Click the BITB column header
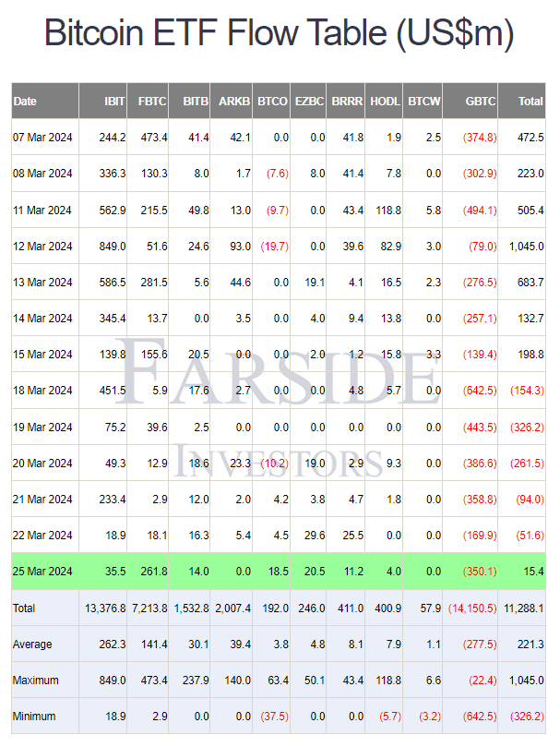Image resolution: width=560 pixels, height=747 pixels. [189, 101]
